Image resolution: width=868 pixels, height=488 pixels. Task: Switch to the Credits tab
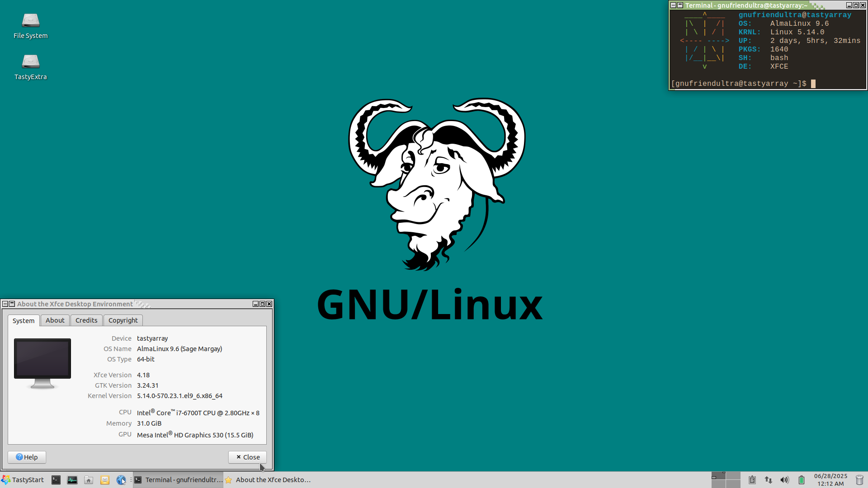(x=86, y=320)
